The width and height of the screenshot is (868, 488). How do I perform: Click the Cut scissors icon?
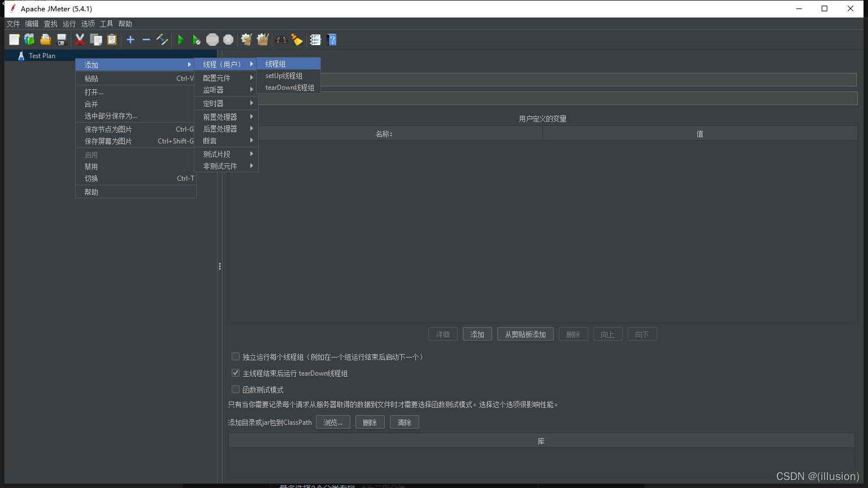(x=80, y=40)
